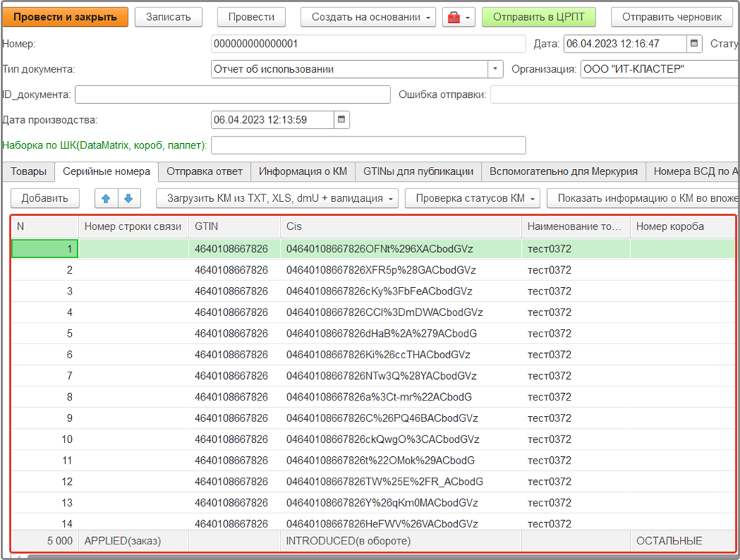
Task: Focus the Номер input field
Action: point(368,44)
